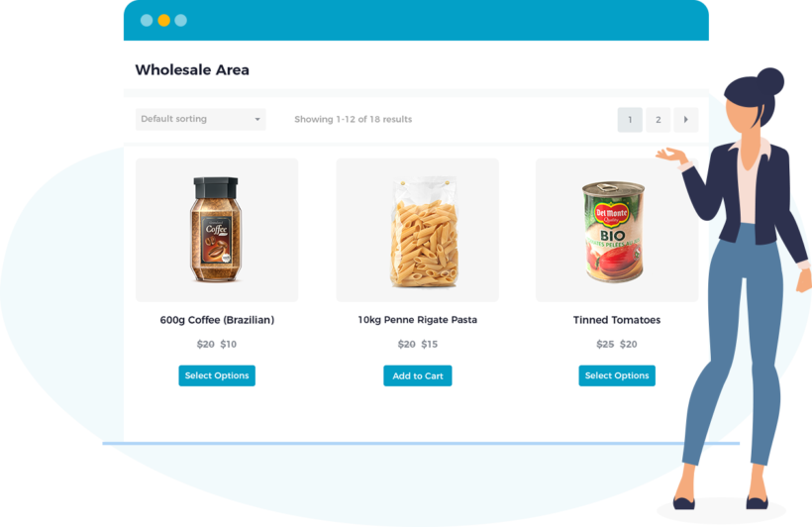Viewport: 812px width, 527px height.
Task: Open the 10kg Penne Rigate Pasta title link
Action: click(418, 320)
